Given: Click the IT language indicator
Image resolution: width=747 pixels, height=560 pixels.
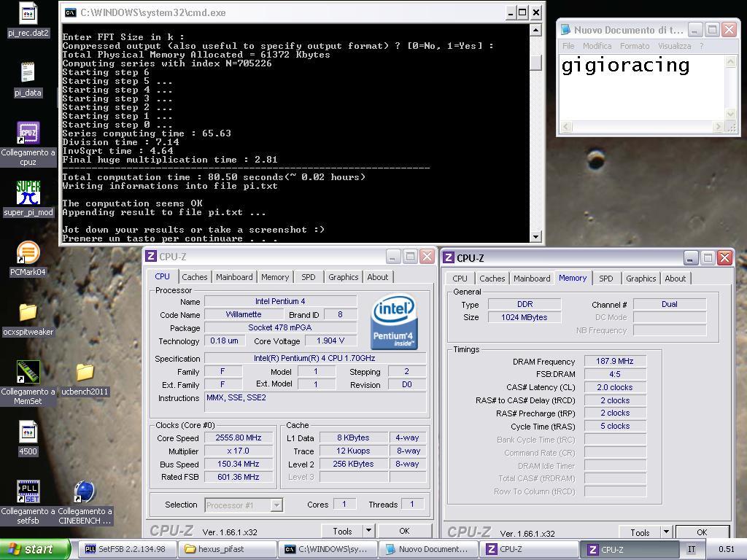Looking at the screenshot, I should pyautogui.click(x=692, y=549).
